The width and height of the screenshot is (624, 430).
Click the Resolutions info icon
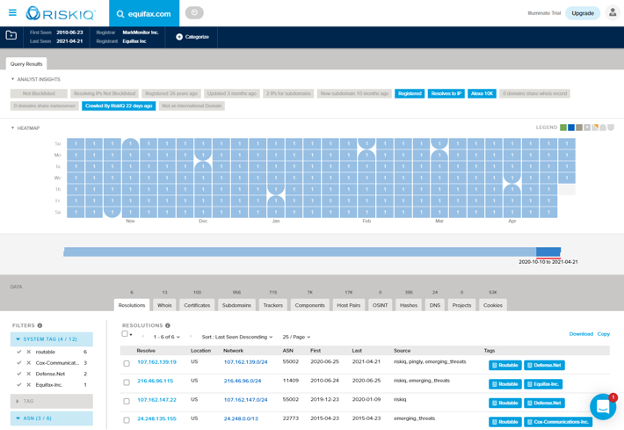coord(168,326)
